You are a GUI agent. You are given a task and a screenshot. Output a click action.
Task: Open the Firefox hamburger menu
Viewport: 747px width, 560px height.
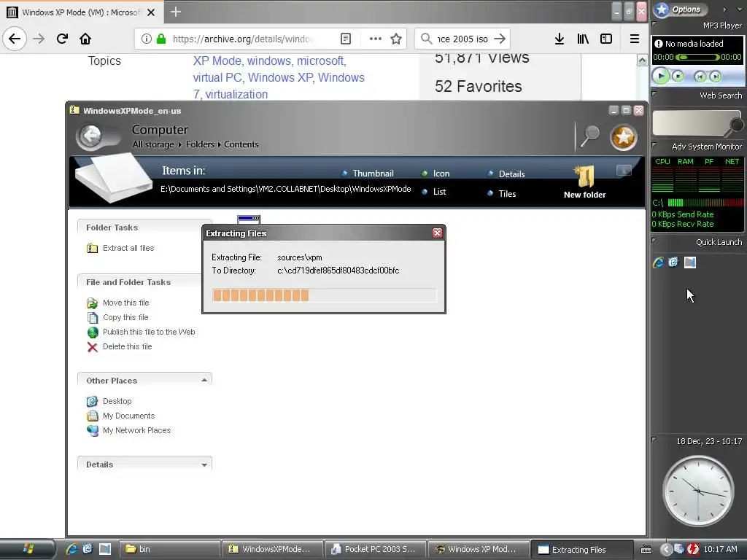pos(635,39)
